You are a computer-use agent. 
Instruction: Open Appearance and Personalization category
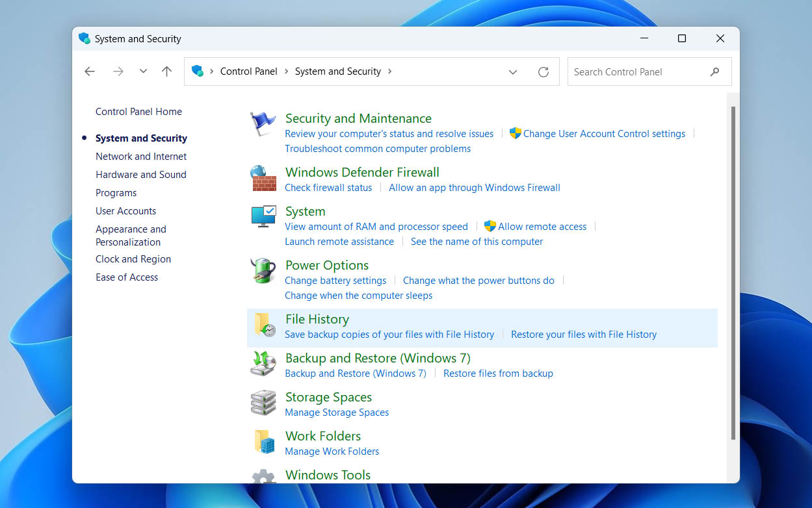(x=131, y=235)
